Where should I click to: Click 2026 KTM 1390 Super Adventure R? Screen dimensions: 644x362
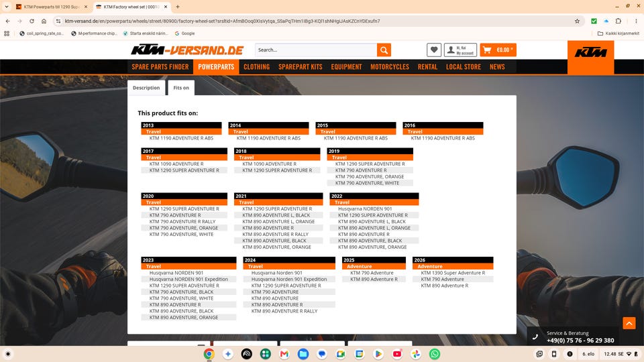pyautogui.click(x=453, y=273)
